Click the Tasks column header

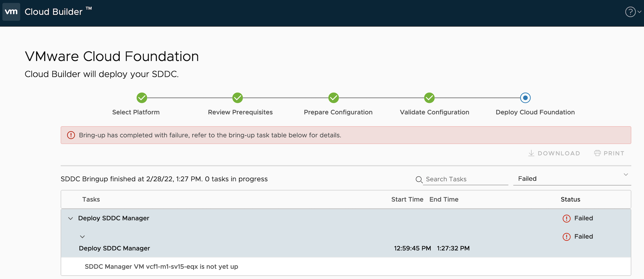click(x=91, y=199)
